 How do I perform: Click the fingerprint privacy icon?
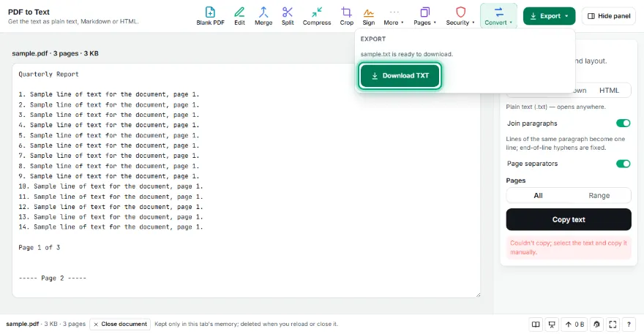(596, 324)
